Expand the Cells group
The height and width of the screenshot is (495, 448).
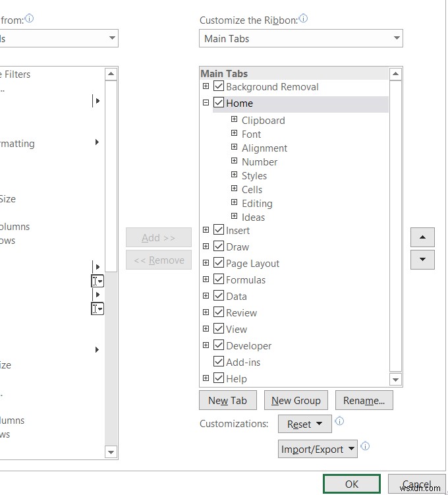pos(234,189)
